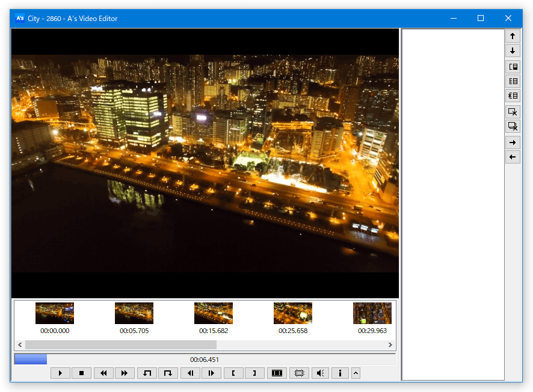The width and height of the screenshot is (533, 392).
Task: Click the fast-forward double-arrow button
Action: (x=125, y=373)
